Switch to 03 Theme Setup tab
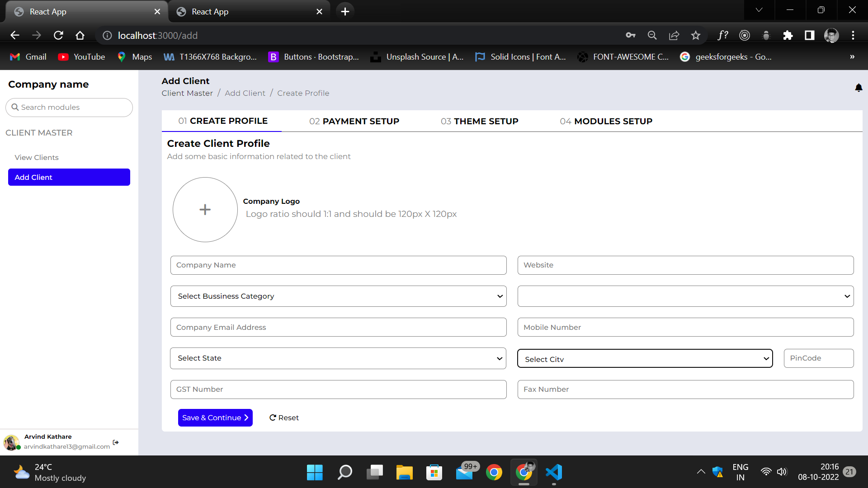 pos(479,121)
